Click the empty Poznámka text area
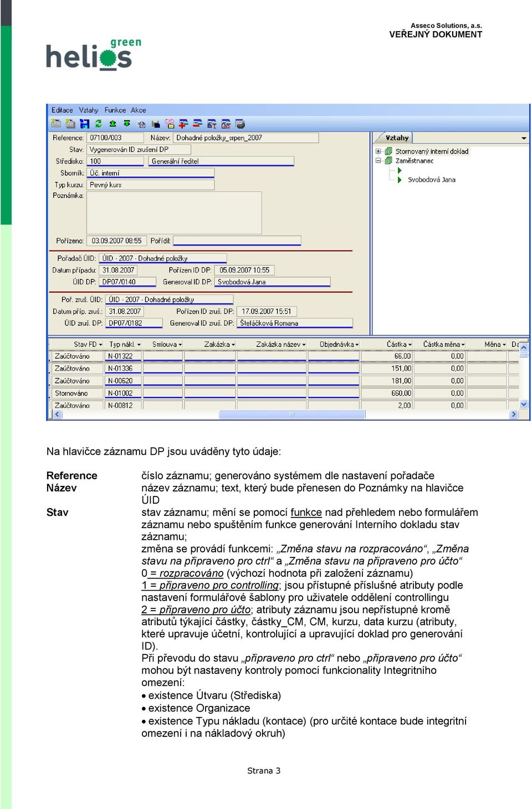Viewport: 532px width, 809px height. (174, 212)
